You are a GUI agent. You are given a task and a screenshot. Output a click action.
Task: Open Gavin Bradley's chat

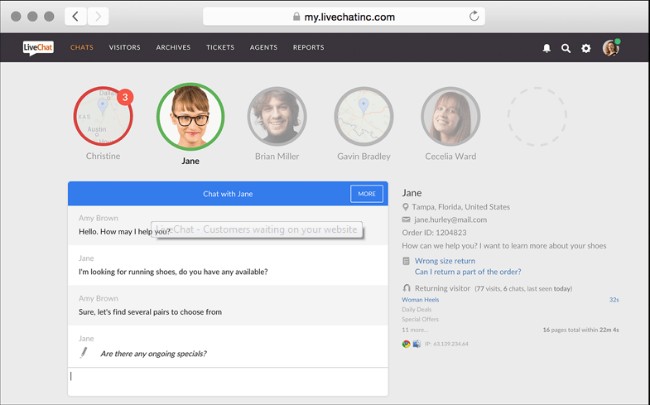(364, 116)
